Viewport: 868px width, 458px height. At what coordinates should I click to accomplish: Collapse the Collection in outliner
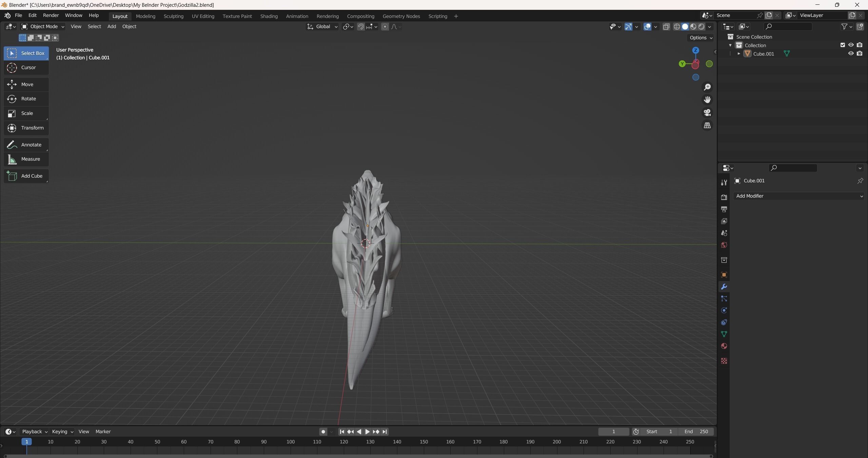[x=730, y=45]
